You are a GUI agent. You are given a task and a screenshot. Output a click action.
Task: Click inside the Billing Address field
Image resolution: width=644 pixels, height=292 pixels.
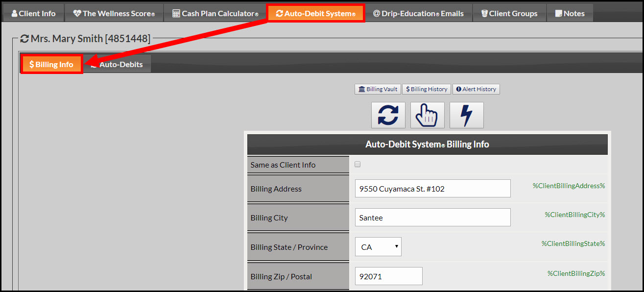432,188
